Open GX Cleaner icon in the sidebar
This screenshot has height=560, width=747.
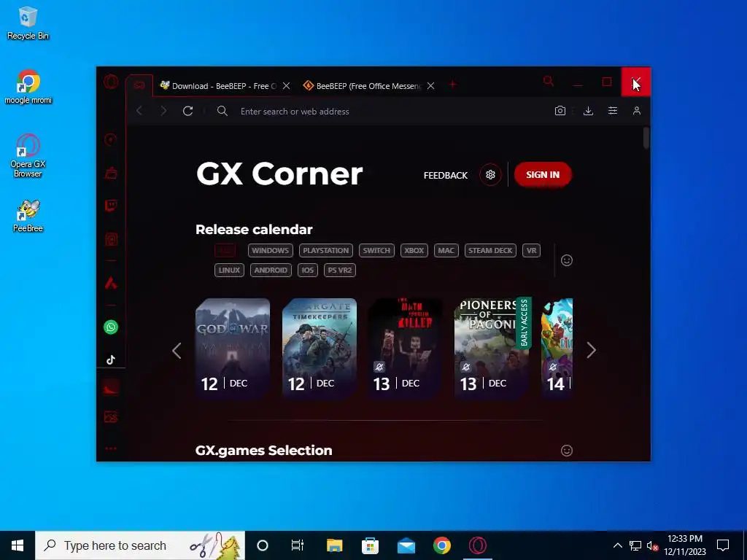click(111, 173)
